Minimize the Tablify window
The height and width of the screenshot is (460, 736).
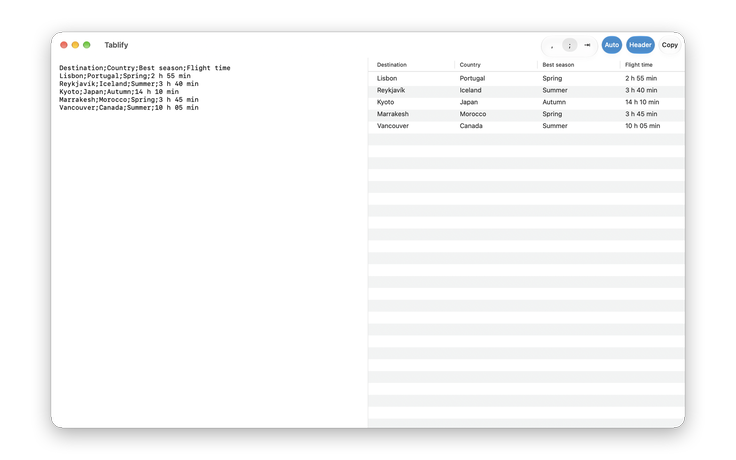coord(75,45)
